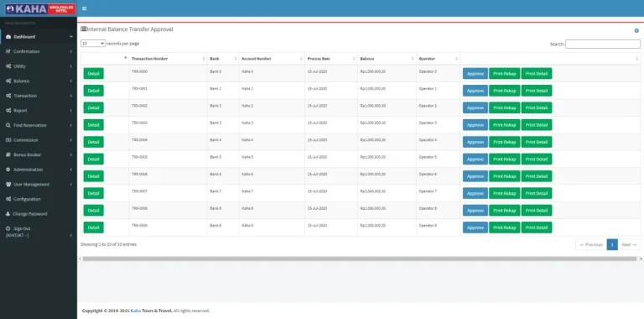This screenshot has height=319, width=644.
Task: Open the Change Password menu item
Action: click(x=39, y=214)
